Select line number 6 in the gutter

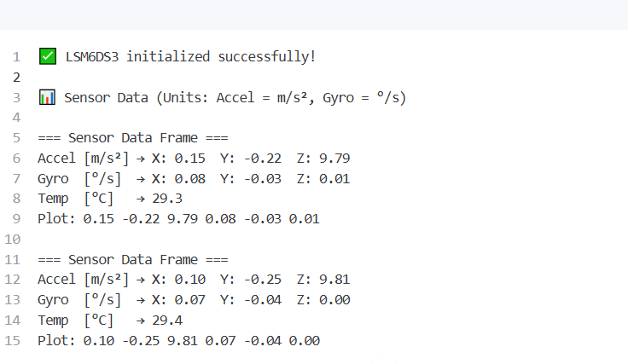pos(15,159)
